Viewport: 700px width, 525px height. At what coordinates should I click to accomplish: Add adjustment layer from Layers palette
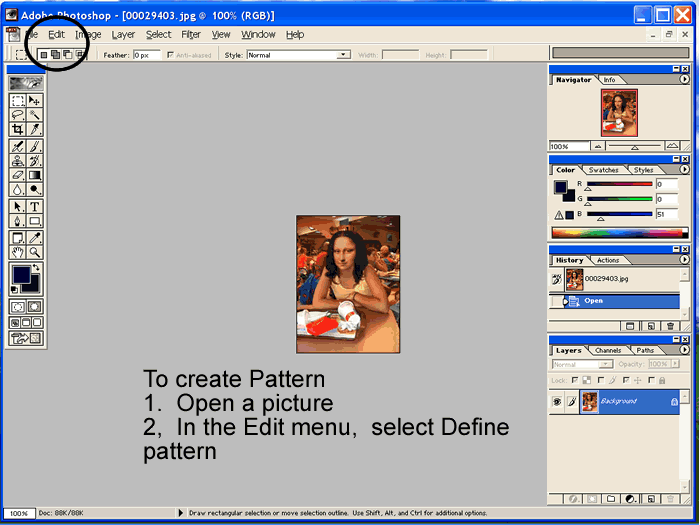click(x=630, y=499)
